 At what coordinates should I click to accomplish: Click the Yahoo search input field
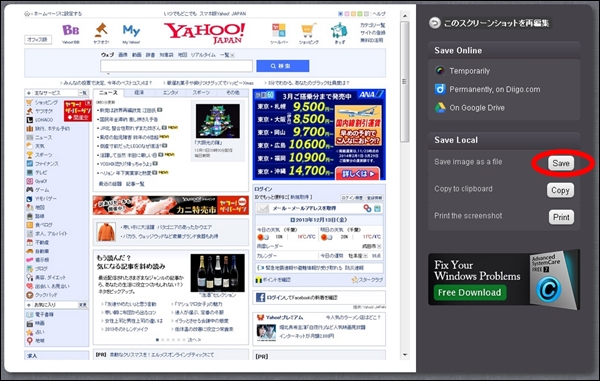(x=176, y=66)
